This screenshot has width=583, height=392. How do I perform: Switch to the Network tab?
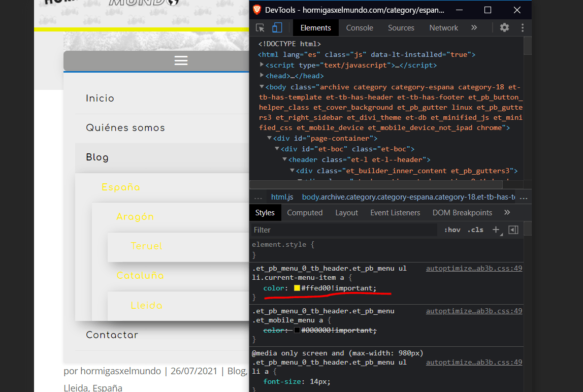click(443, 28)
